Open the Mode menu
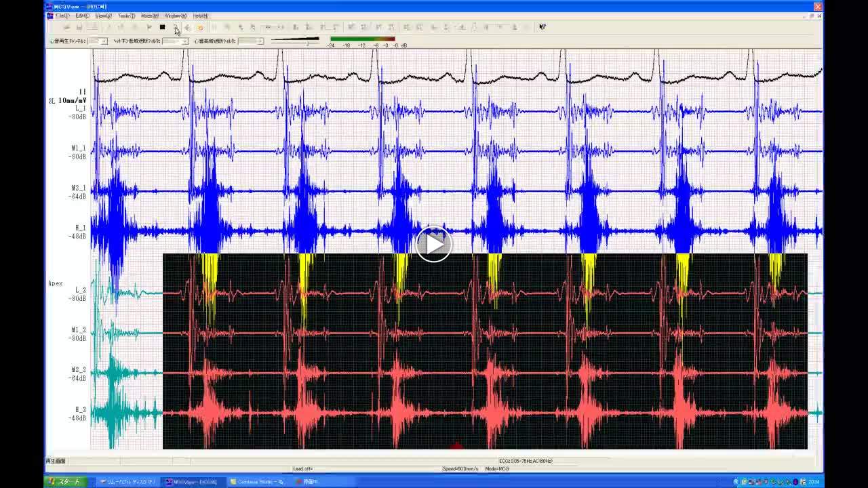The height and width of the screenshot is (488, 868). pyautogui.click(x=150, y=16)
